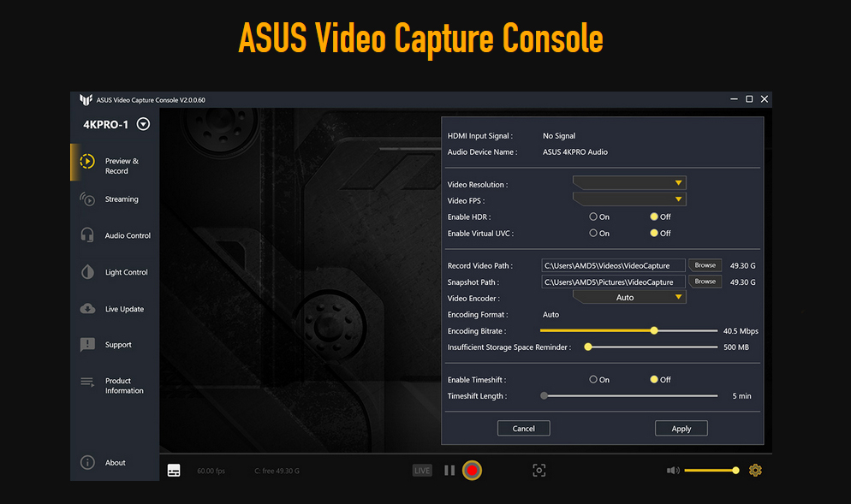Screen dimensions: 851x504
Task: Open the Preview & Record section
Action: (115, 163)
